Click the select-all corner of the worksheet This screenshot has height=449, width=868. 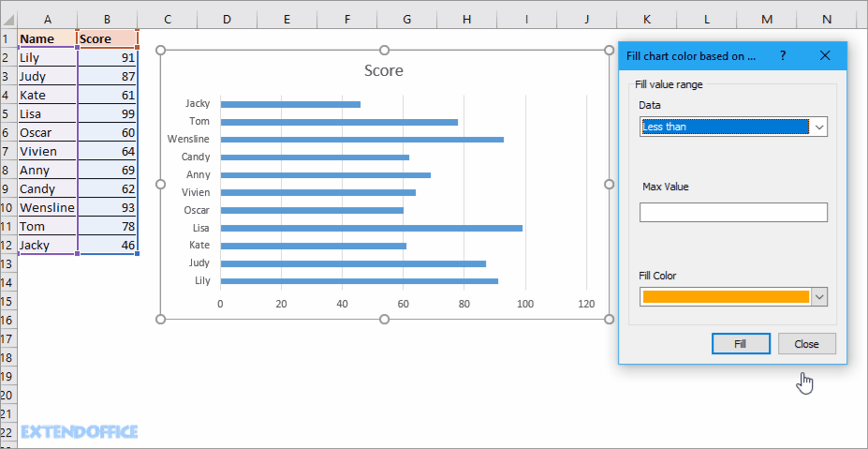click(8, 20)
